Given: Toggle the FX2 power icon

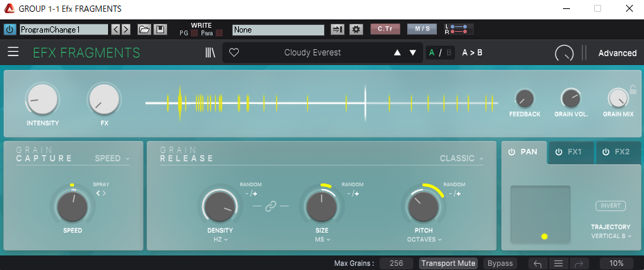Looking at the screenshot, I should point(606,152).
